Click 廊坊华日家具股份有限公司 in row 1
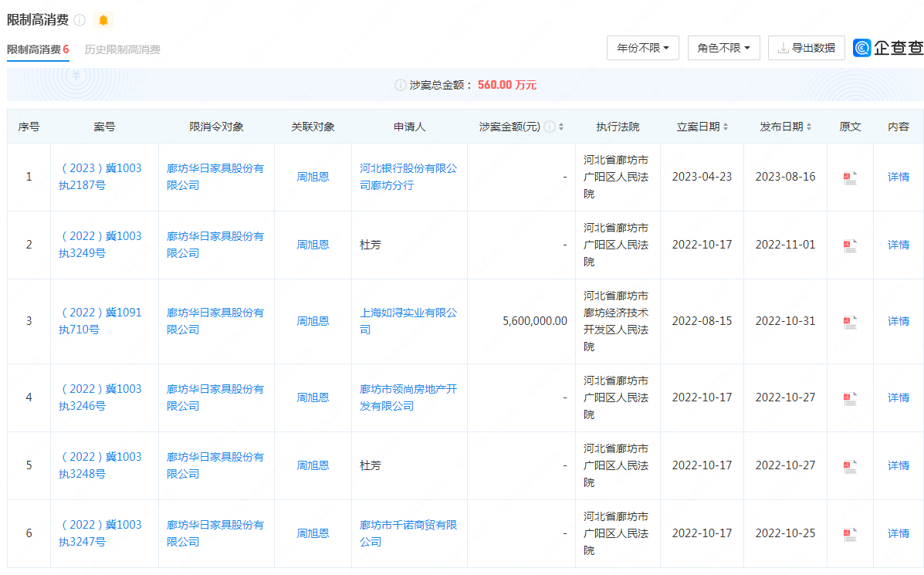The image size is (924, 575). pos(215,177)
